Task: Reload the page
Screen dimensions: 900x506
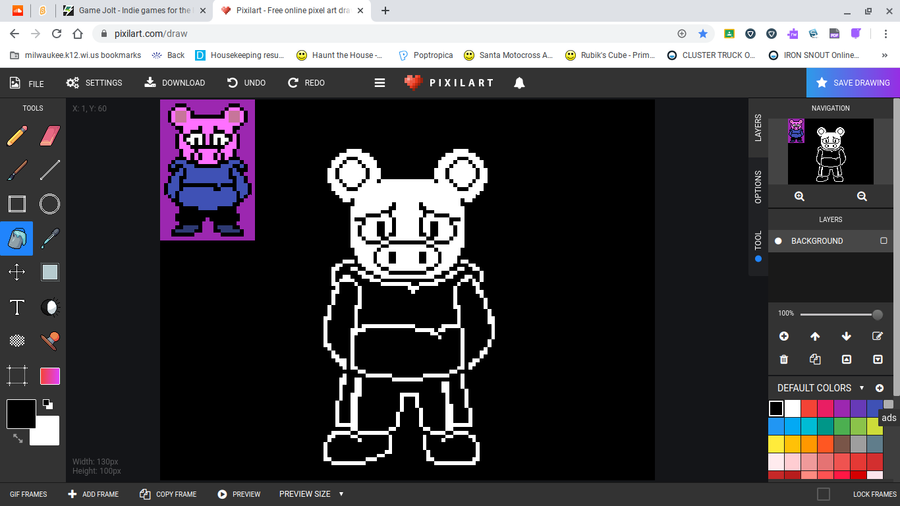Action: [56, 34]
